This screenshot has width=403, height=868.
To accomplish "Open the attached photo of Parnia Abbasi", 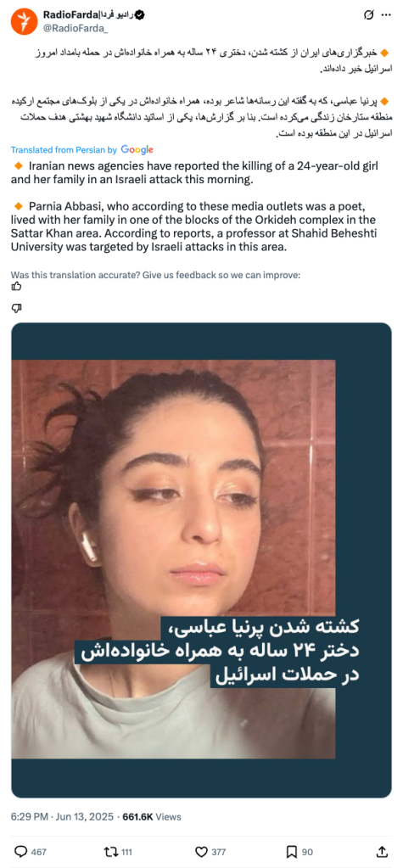I will tap(202, 560).
